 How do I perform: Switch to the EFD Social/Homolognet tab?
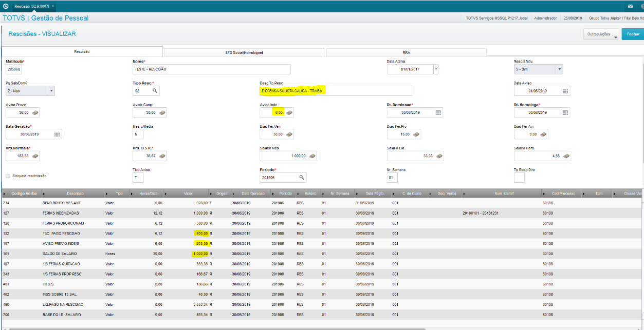tap(244, 52)
